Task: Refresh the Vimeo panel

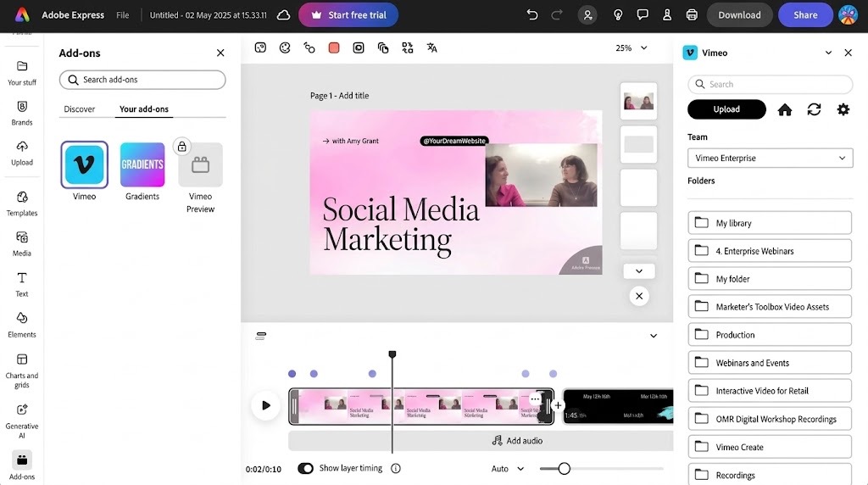Action: [x=814, y=109]
